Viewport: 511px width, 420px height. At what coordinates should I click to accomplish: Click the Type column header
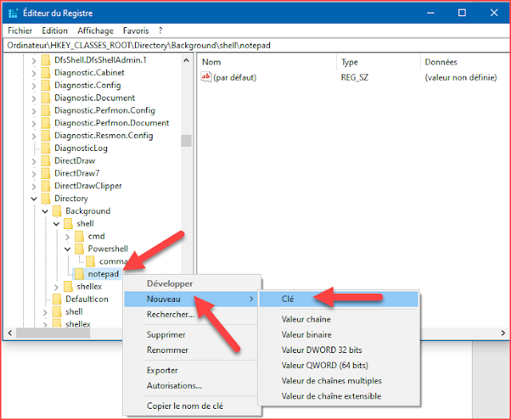tap(378, 62)
